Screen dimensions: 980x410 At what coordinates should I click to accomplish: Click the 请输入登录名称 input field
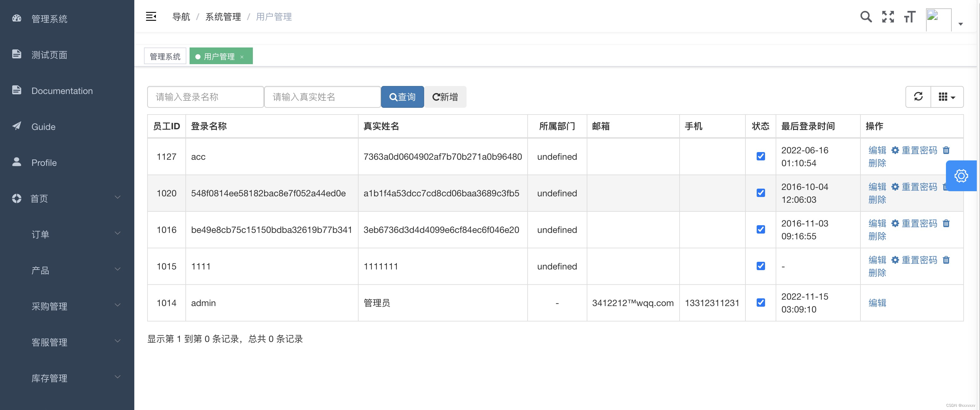tap(205, 97)
